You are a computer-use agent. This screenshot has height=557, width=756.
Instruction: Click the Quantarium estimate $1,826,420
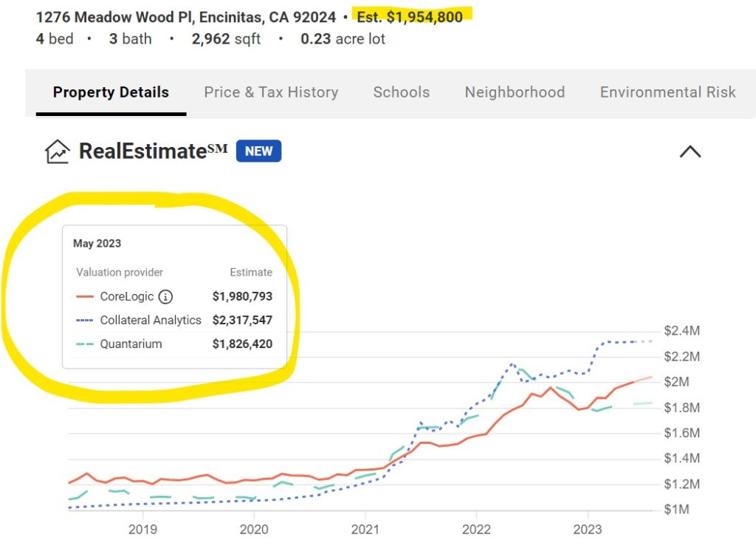click(x=242, y=344)
